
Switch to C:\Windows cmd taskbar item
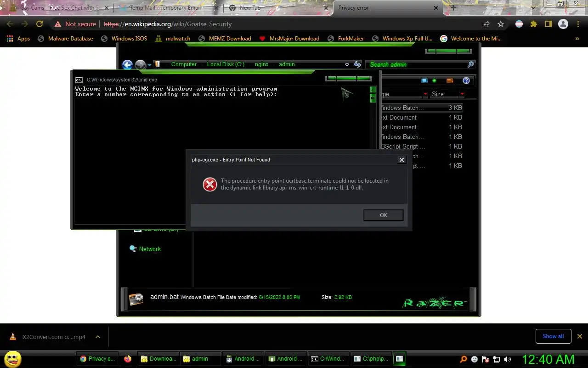[328, 359]
